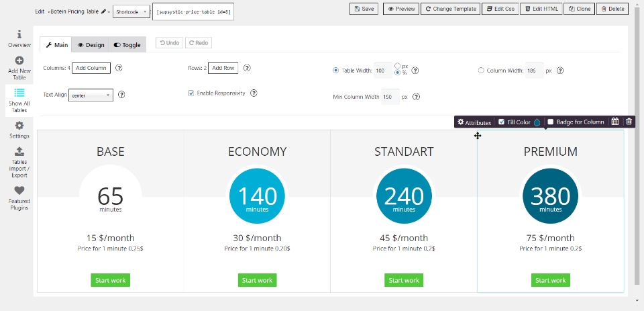Click the Save button

364,9
